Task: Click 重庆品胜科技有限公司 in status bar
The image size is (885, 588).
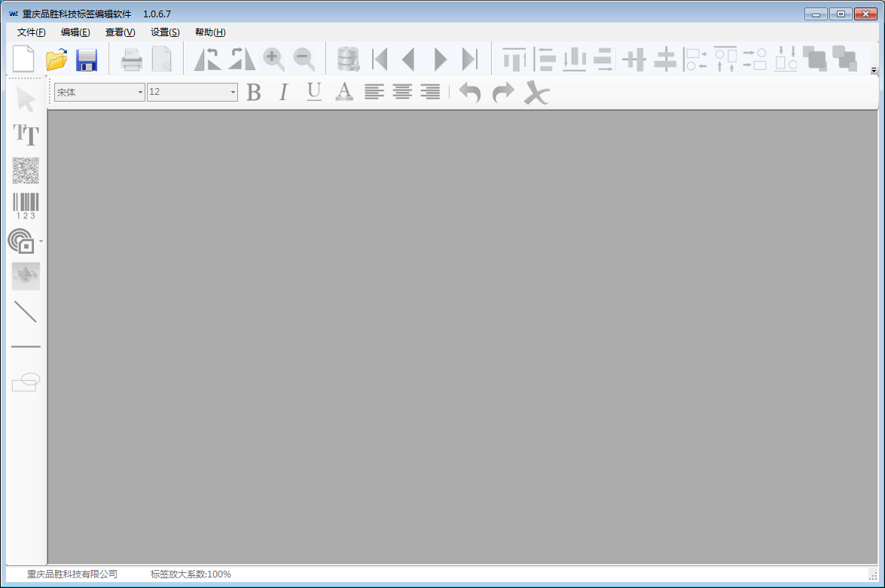Action: click(x=72, y=574)
